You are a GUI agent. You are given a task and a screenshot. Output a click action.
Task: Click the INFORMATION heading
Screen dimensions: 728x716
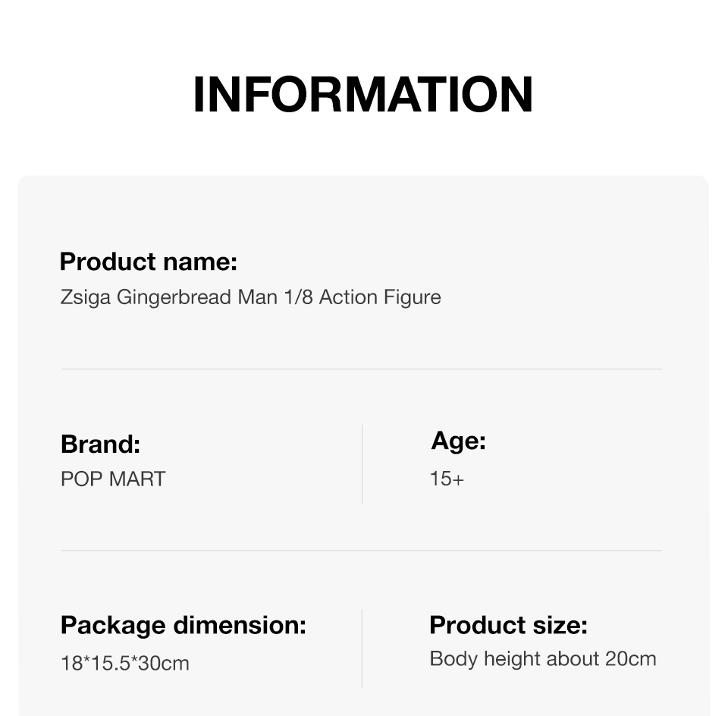pos(363,94)
